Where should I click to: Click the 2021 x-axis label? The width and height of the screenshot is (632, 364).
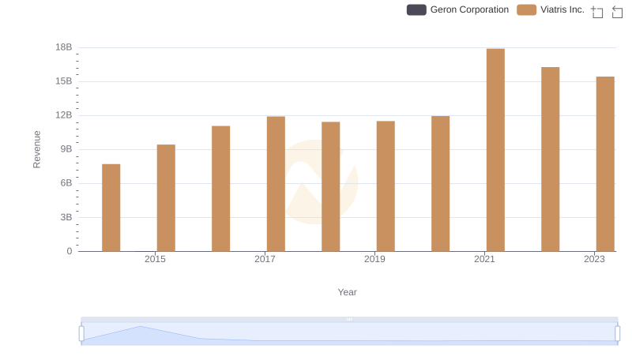click(x=484, y=259)
